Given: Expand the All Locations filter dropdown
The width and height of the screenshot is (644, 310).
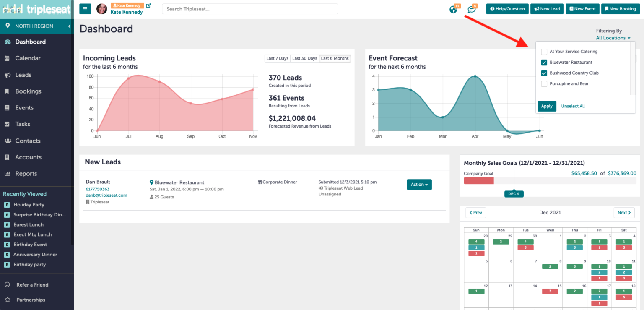Looking at the screenshot, I should click(x=613, y=38).
